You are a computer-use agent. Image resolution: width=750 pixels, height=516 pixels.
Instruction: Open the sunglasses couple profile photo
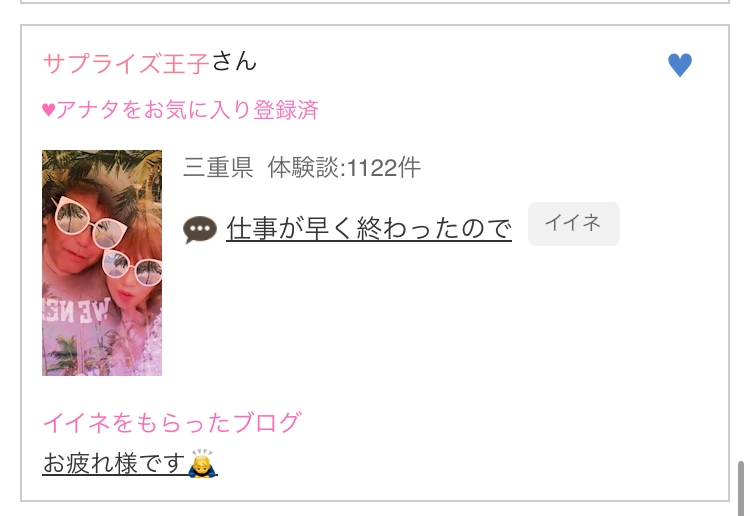coord(102,263)
